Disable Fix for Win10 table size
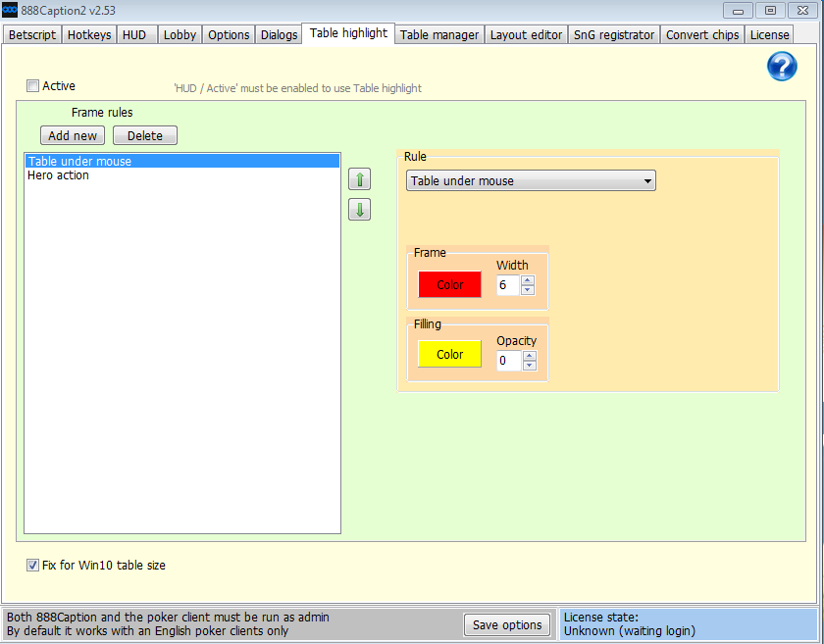Screen dimensions: 824x644 point(32,565)
